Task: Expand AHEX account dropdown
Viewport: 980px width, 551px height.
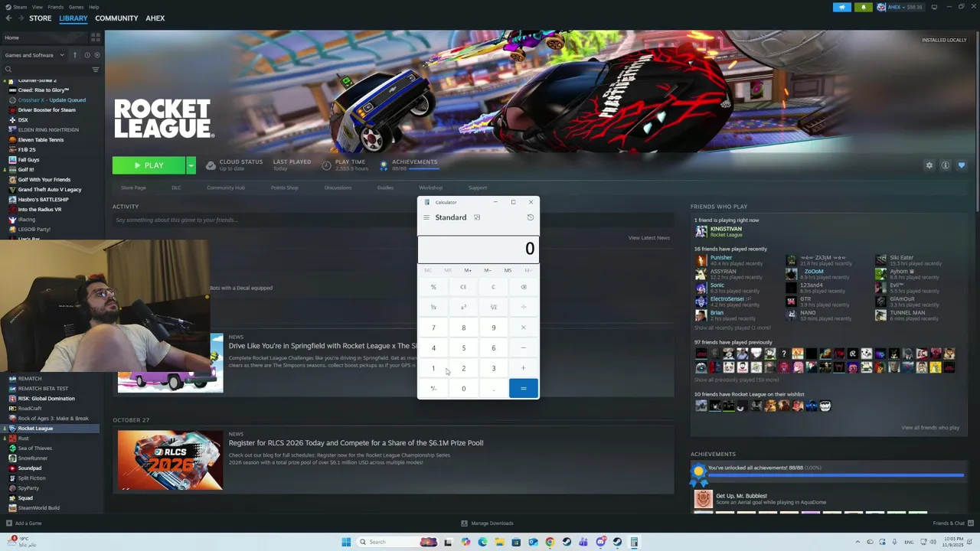Action: (x=900, y=7)
